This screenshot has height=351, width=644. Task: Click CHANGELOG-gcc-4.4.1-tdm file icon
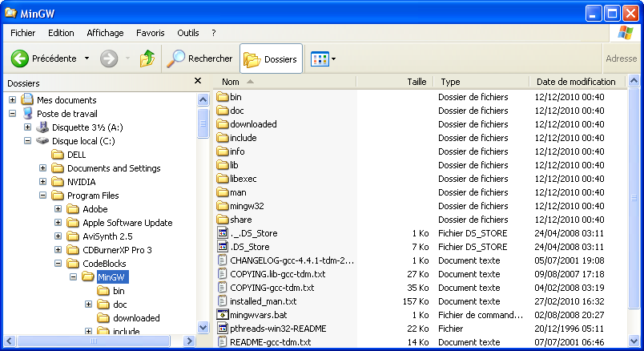(222, 260)
